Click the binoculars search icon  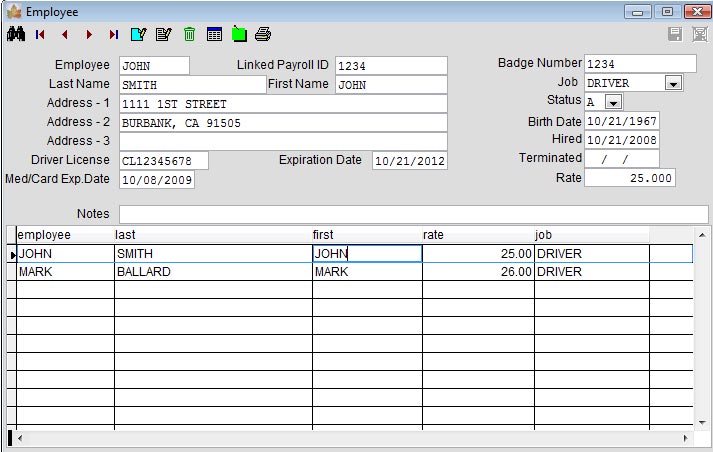point(15,35)
